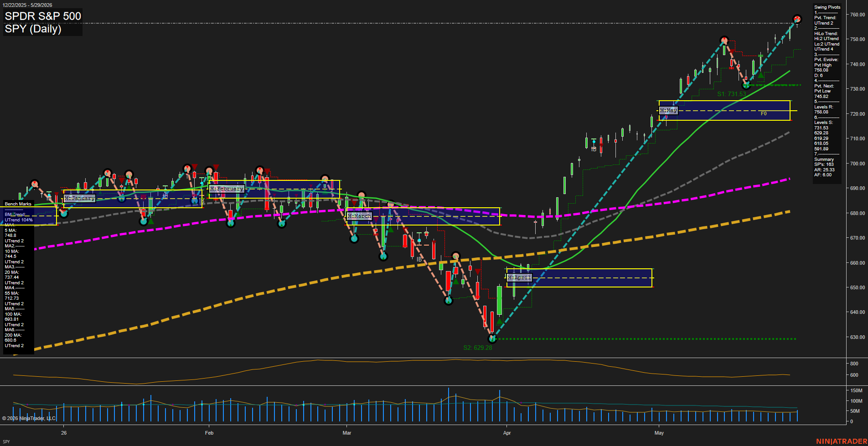Click the 619.29 support level value

click(821, 138)
